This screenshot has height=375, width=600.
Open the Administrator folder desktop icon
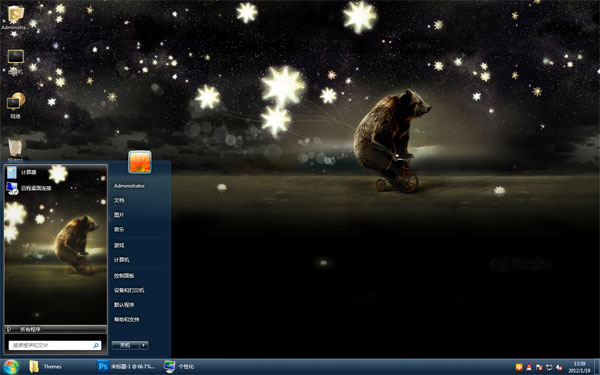click(x=15, y=18)
